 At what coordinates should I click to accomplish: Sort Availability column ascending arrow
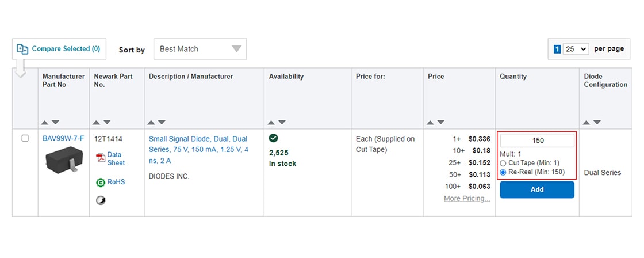[x=273, y=122]
